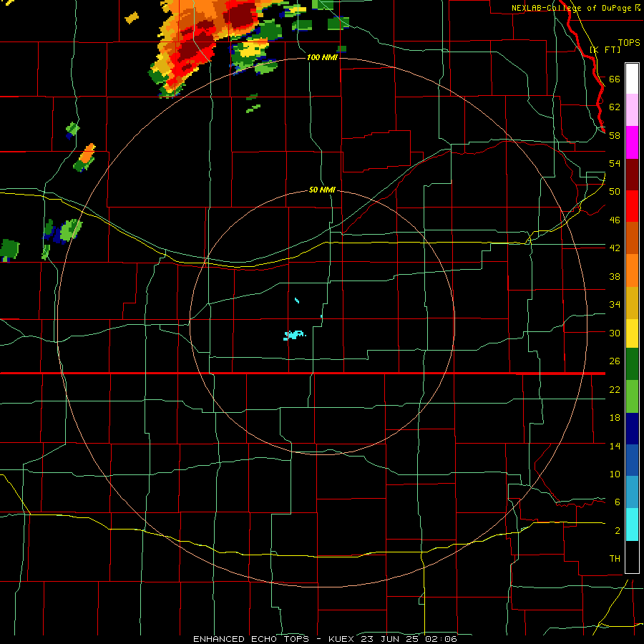Click the '42' scale value
This screenshot has width=644, height=644.
point(615,248)
